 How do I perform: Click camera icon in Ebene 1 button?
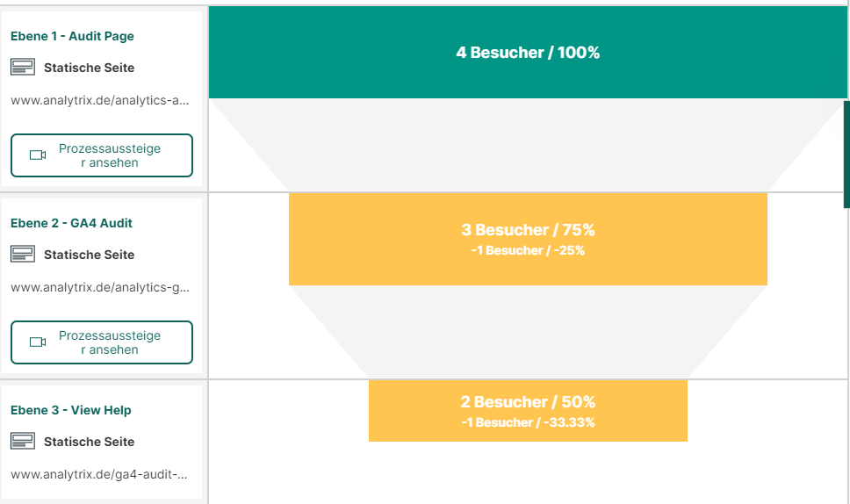38,155
